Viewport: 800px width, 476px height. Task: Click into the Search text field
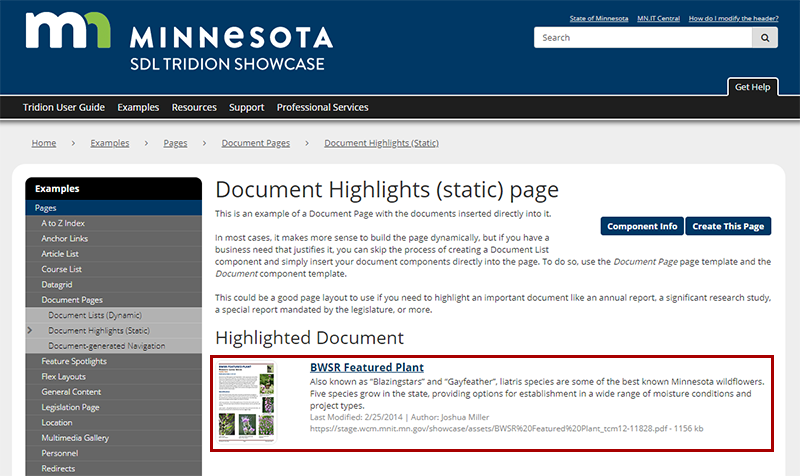[642, 38]
